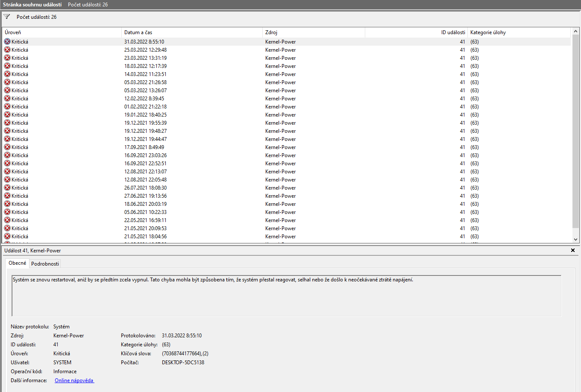Viewport: 581px width, 392px height.
Task: Click the filter funnel icon
Action: 7,17
